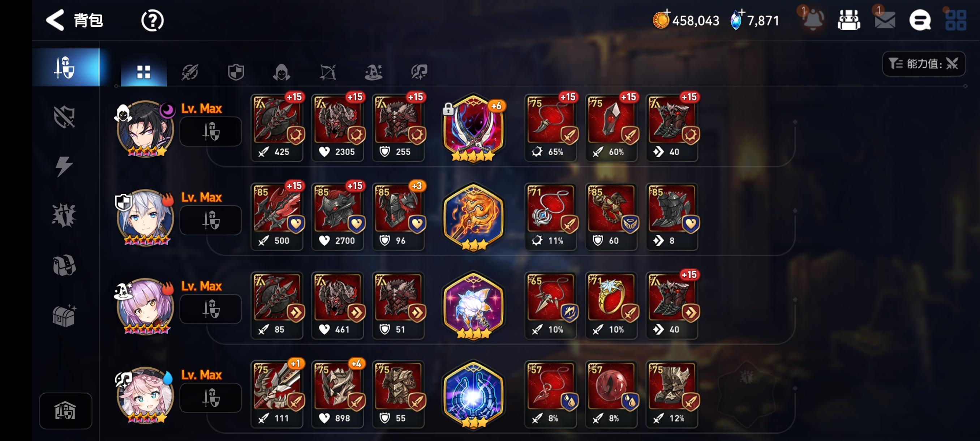Go back from the 背包 screen

[x=55, y=20]
